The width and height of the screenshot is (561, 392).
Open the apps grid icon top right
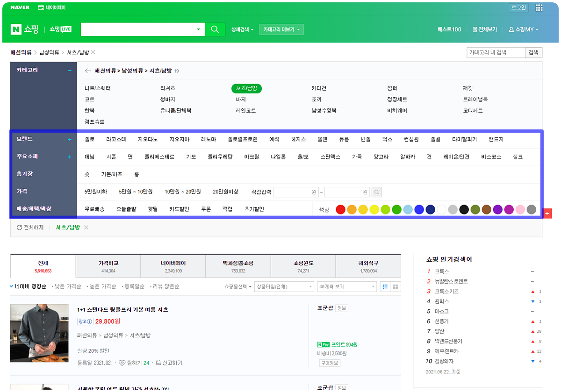pyautogui.click(x=539, y=7)
